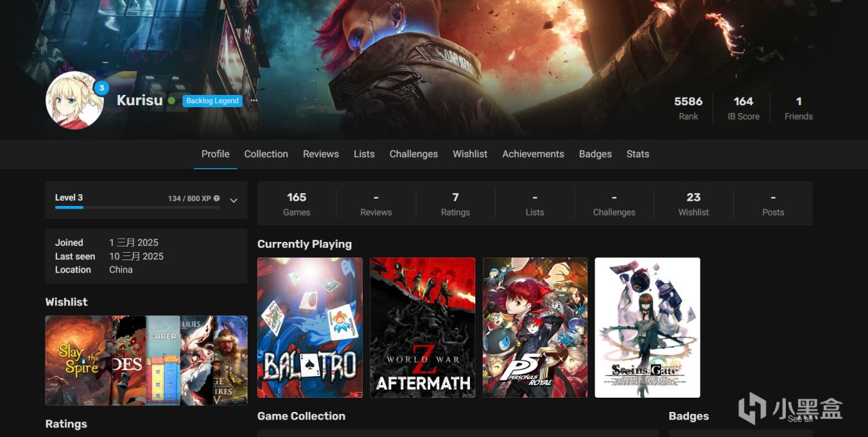Click the 165 Games stat
Viewport: 868px width, 437px height.
click(x=296, y=204)
